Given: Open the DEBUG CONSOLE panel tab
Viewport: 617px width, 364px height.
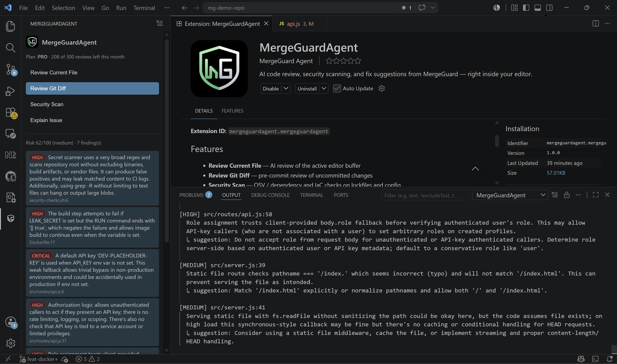Looking at the screenshot, I should click(270, 195).
